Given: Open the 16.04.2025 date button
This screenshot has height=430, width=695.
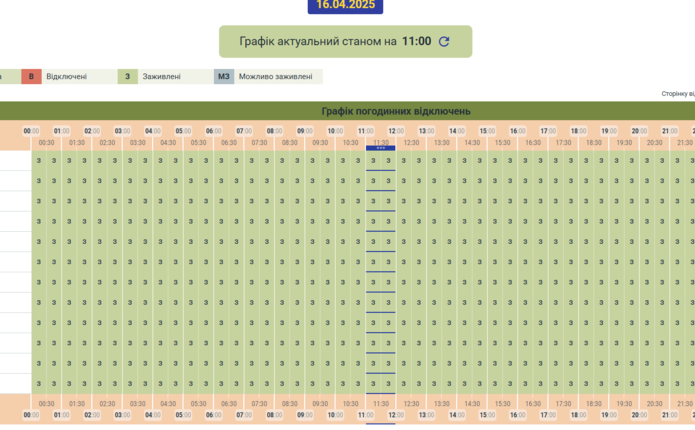Looking at the screenshot, I should point(345,5).
